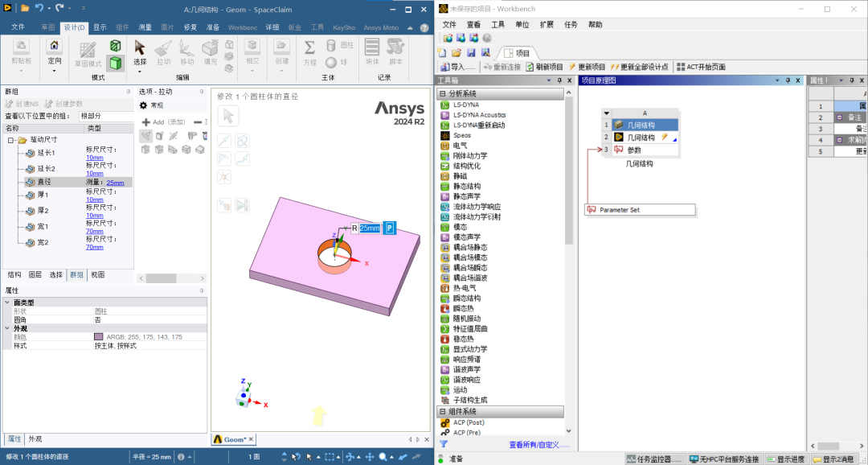The height and width of the screenshot is (465, 868).
Task: Switch to 草图模式 sketch mode
Action: click(88, 55)
